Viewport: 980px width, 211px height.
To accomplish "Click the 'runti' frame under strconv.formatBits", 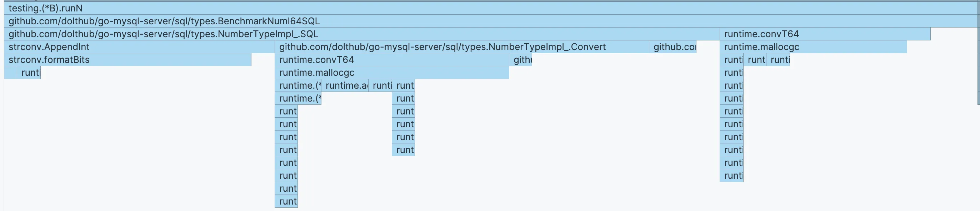I will 29,73.
